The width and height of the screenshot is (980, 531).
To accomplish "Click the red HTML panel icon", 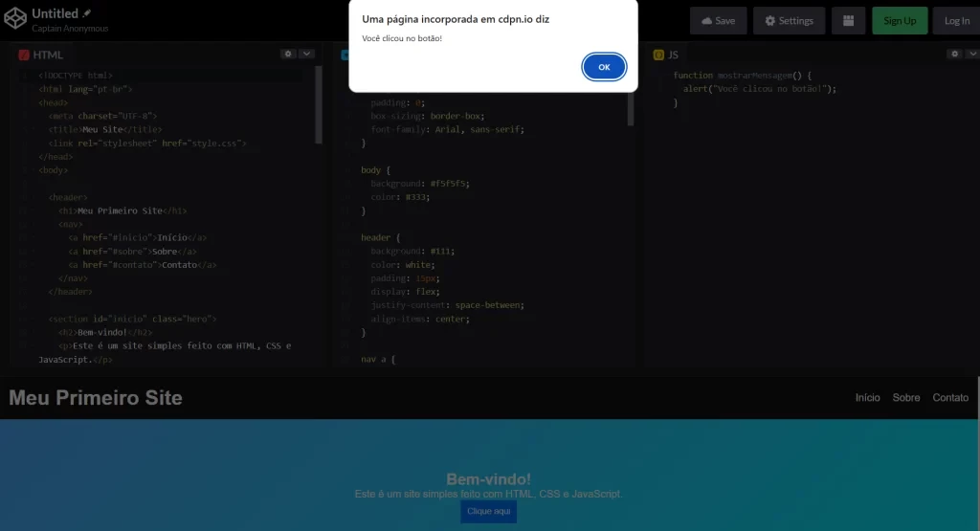I will (x=24, y=55).
